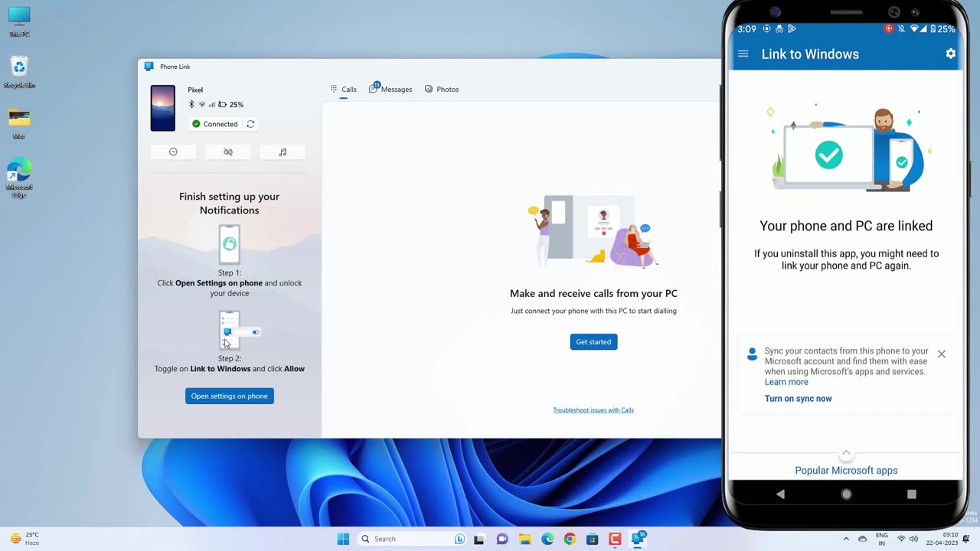The width and height of the screenshot is (980, 551).
Task: Click the OneDrive cloud tray icon
Action: 863,539
